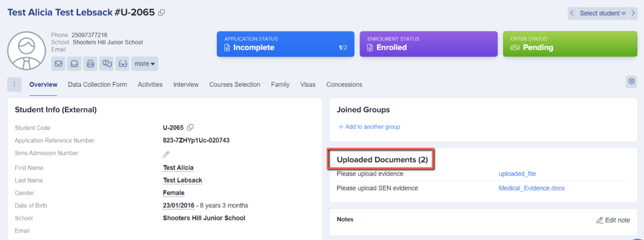Image resolution: width=644 pixels, height=240 pixels.
Task: Click the phone number 25097377216
Action: [89, 35]
